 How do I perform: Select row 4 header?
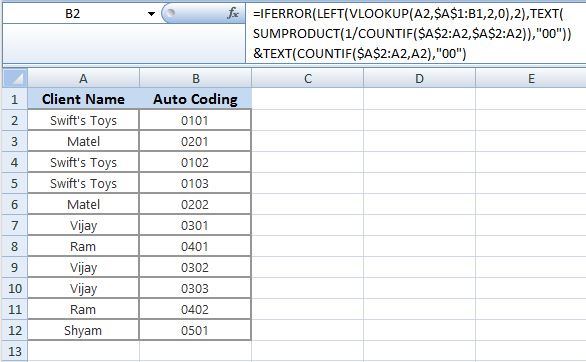[x=15, y=162]
